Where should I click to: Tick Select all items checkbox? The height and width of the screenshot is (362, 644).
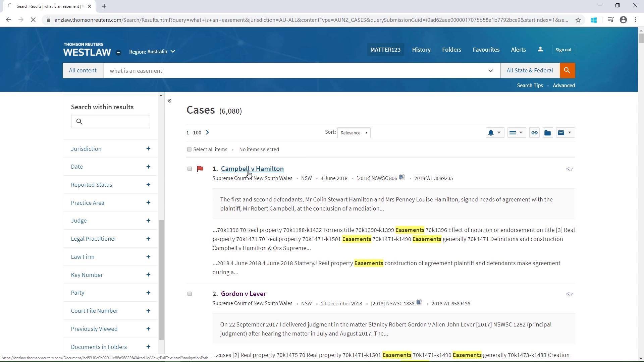click(189, 149)
